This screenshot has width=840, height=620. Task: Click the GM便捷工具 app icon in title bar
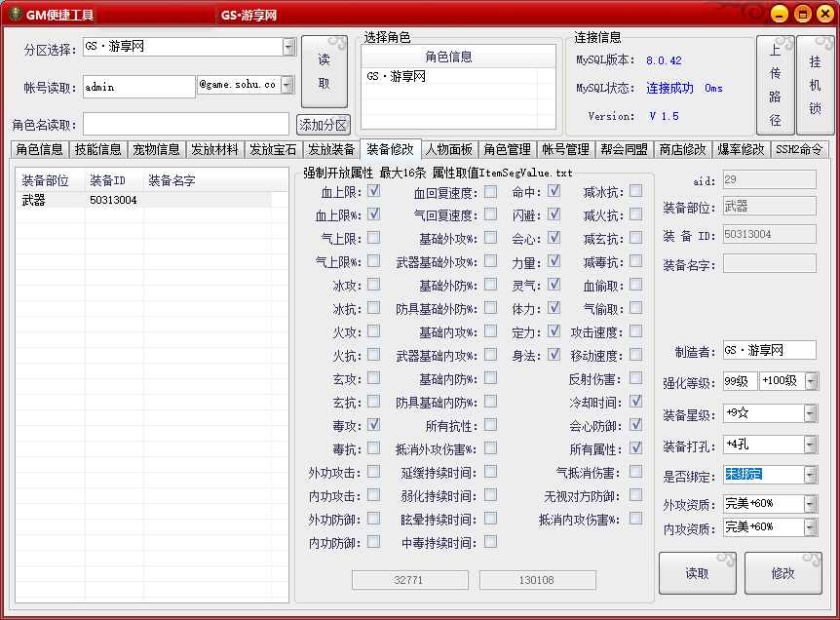pyautogui.click(x=15, y=15)
